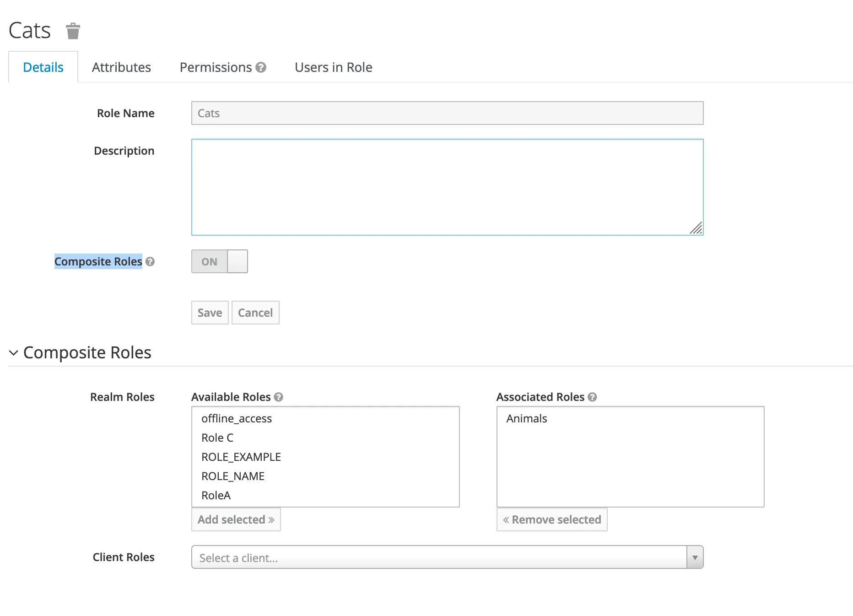Toggle the Composite Roles ON switch
Image resolution: width=853 pixels, height=616 pixels.
click(220, 262)
